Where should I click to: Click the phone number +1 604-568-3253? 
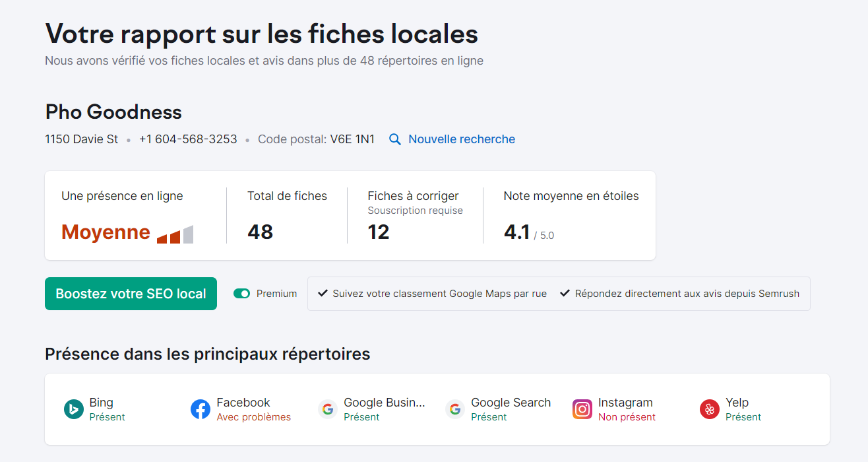click(x=188, y=139)
